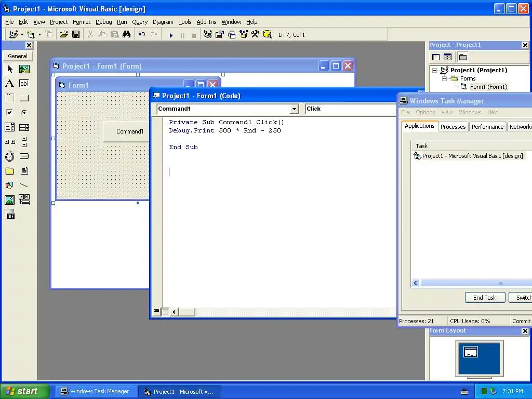
Task: Show the Project Explorer via toolbar icon
Action: coord(208,35)
